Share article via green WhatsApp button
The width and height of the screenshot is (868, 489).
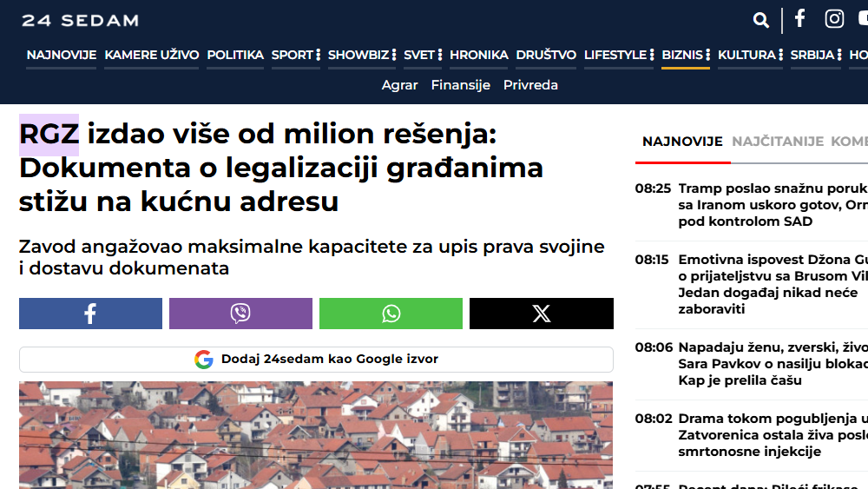click(391, 314)
